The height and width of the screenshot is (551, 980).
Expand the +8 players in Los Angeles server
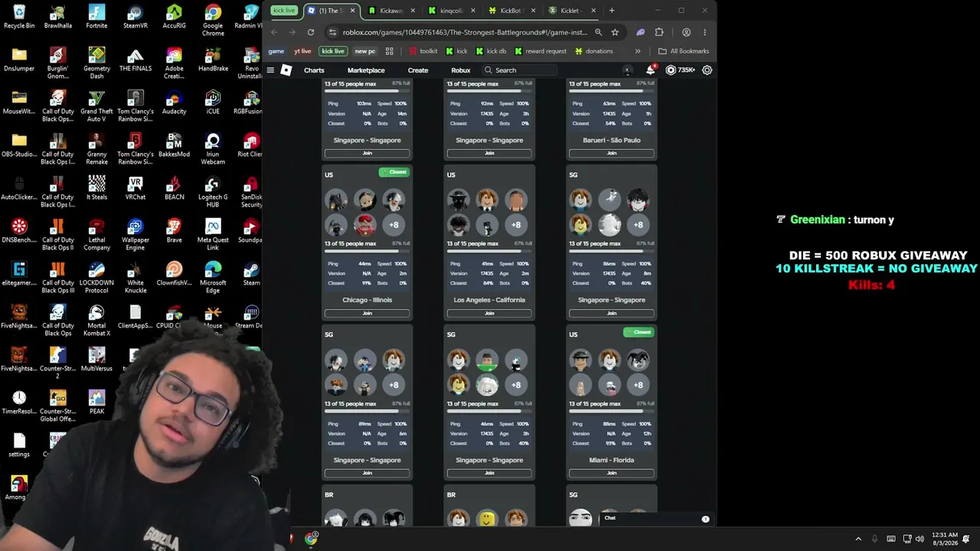click(x=516, y=225)
